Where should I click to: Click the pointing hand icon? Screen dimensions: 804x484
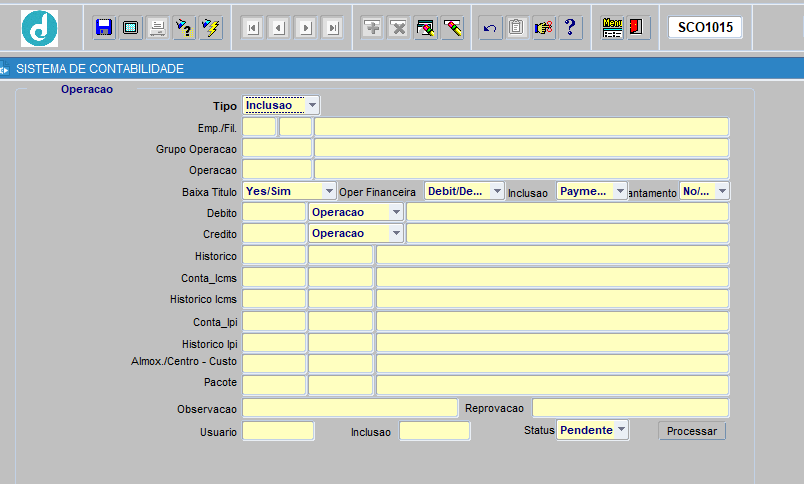(x=544, y=28)
